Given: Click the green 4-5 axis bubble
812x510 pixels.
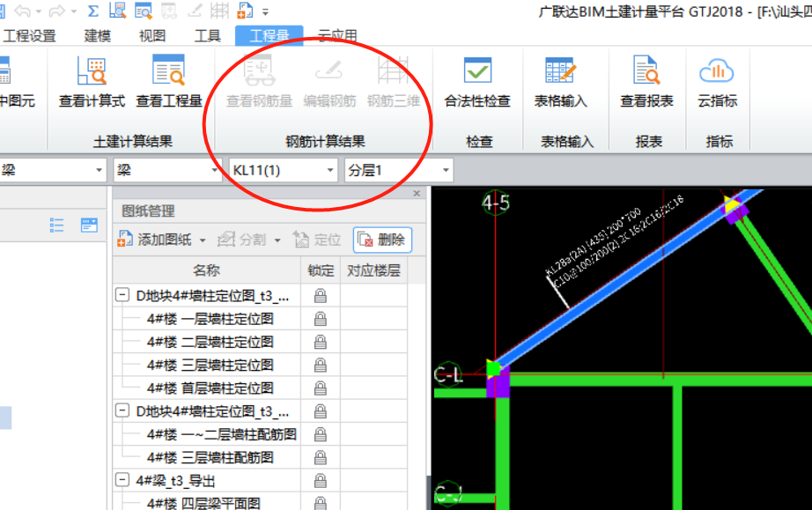Looking at the screenshot, I should click(496, 203).
